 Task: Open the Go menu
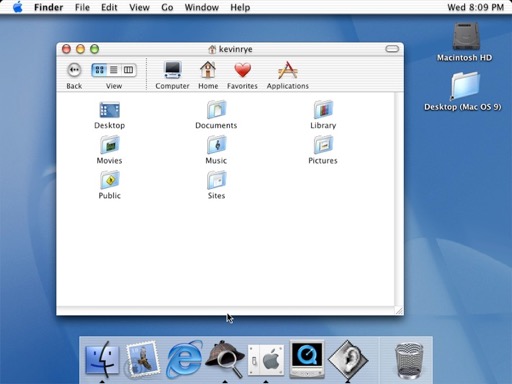(167, 7)
